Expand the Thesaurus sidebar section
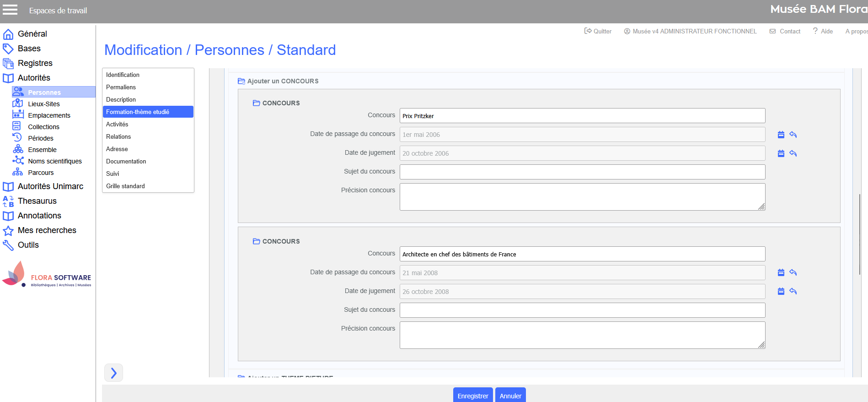Viewport: 868px width, 402px height. tap(37, 201)
